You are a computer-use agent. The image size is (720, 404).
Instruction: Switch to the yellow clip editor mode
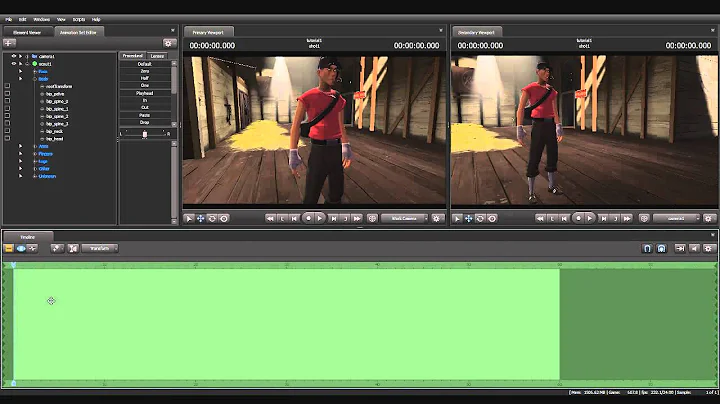[x=9, y=248]
